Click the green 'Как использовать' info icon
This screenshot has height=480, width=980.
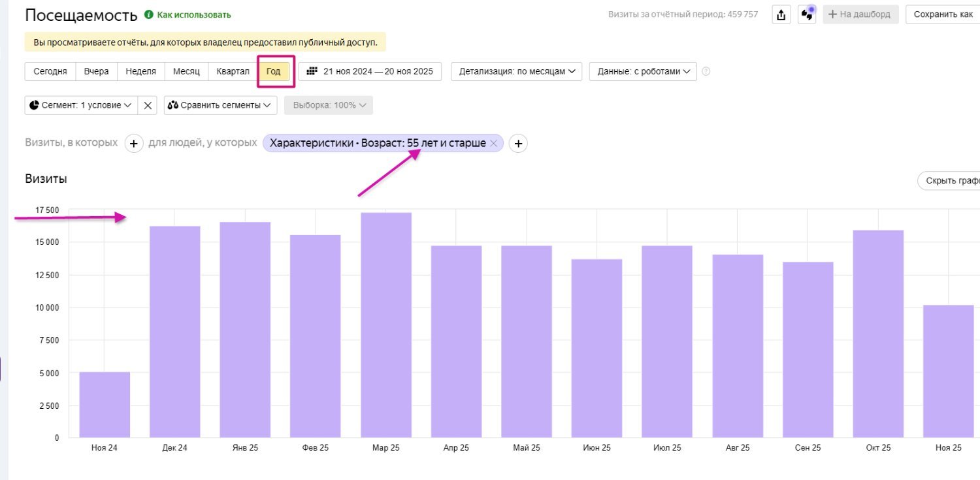click(x=148, y=14)
